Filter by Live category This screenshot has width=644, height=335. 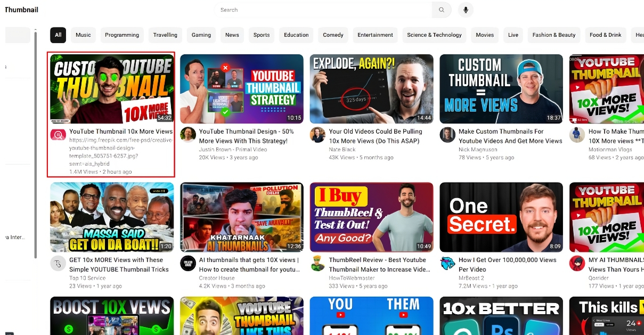pyautogui.click(x=513, y=35)
